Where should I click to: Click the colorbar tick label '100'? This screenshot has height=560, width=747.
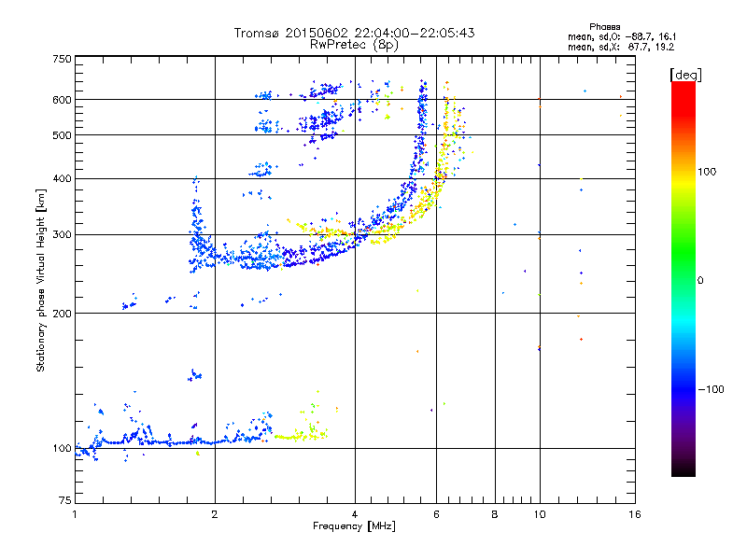(x=707, y=172)
